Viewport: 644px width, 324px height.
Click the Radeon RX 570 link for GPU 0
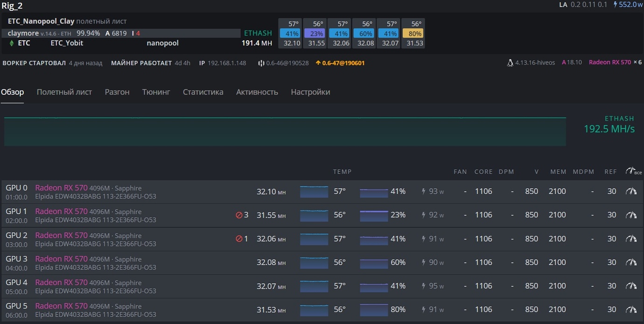[61, 188]
